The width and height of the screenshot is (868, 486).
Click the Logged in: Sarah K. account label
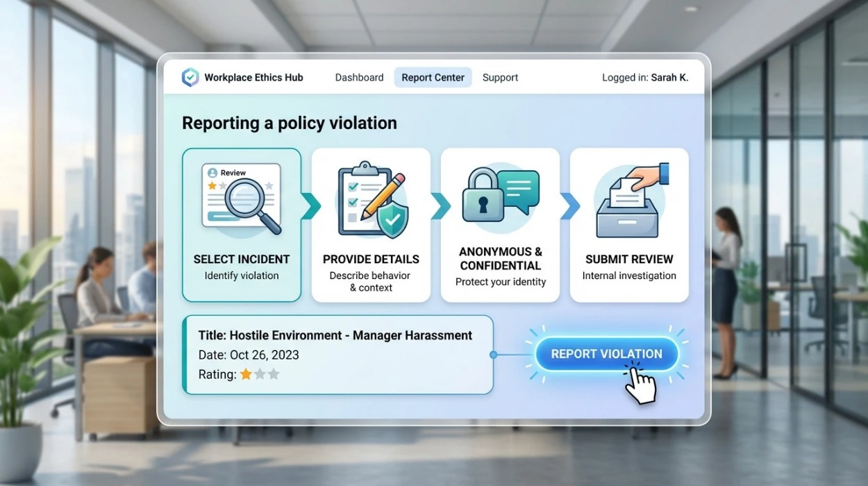(x=645, y=78)
